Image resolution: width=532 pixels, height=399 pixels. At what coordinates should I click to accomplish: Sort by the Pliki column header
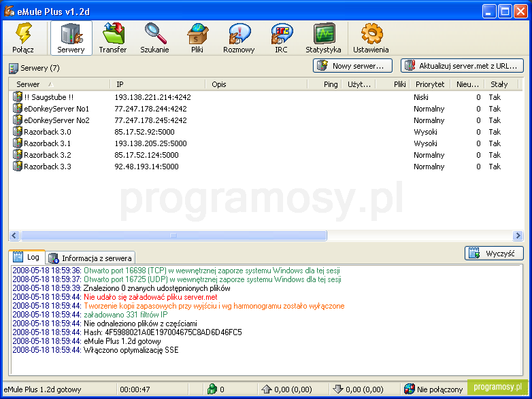[393, 84]
